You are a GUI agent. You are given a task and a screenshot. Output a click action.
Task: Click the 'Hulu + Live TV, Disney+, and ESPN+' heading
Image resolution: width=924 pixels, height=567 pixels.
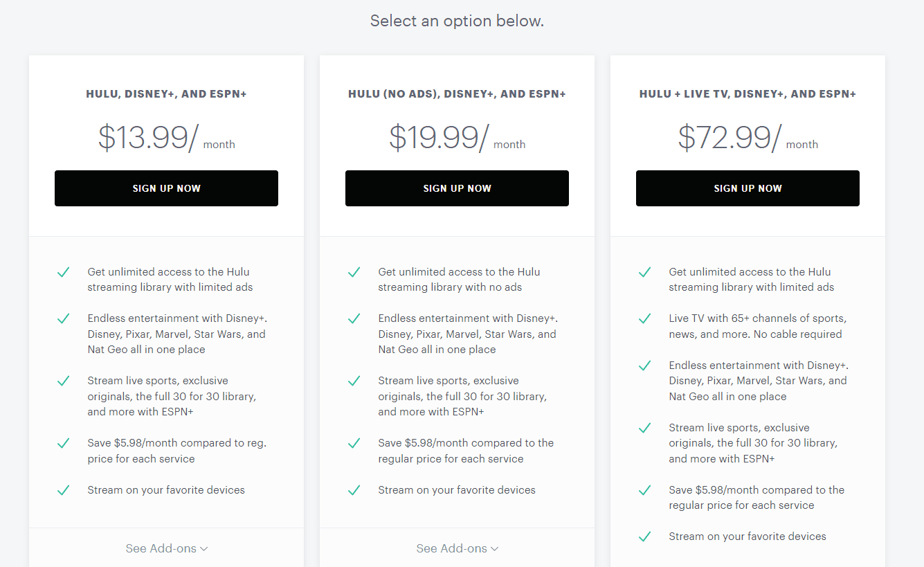click(748, 94)
